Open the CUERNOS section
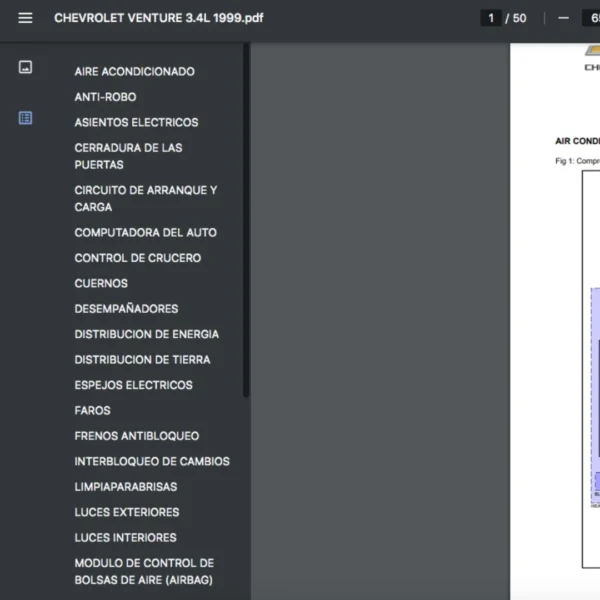This screenshot has height=600, width=600. 101,283
